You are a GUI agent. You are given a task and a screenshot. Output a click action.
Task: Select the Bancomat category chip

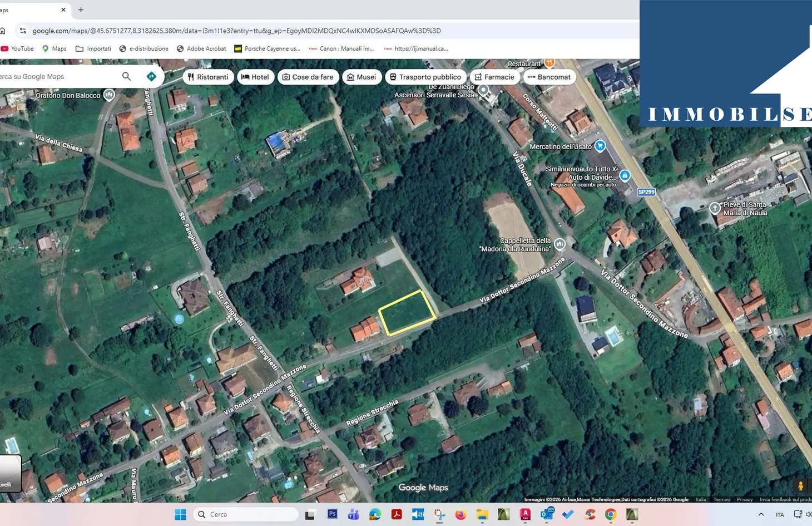pyautogui.click(x=549, y=77)
